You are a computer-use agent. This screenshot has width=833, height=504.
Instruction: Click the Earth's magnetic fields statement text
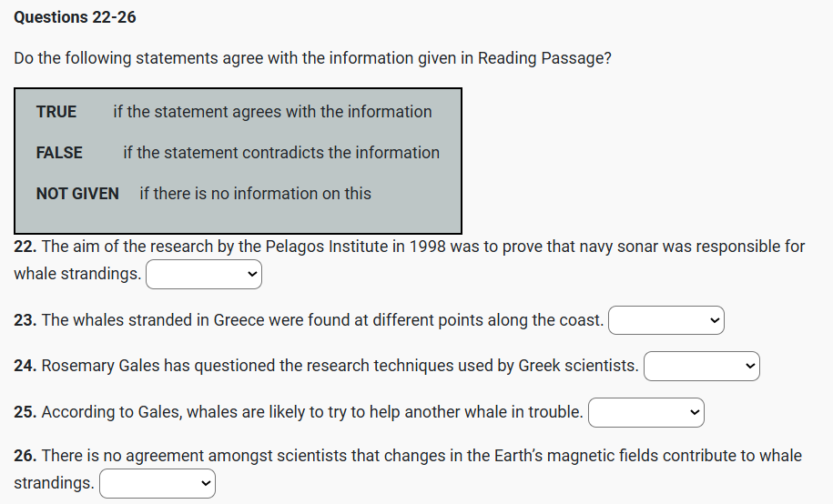point(422,456)
